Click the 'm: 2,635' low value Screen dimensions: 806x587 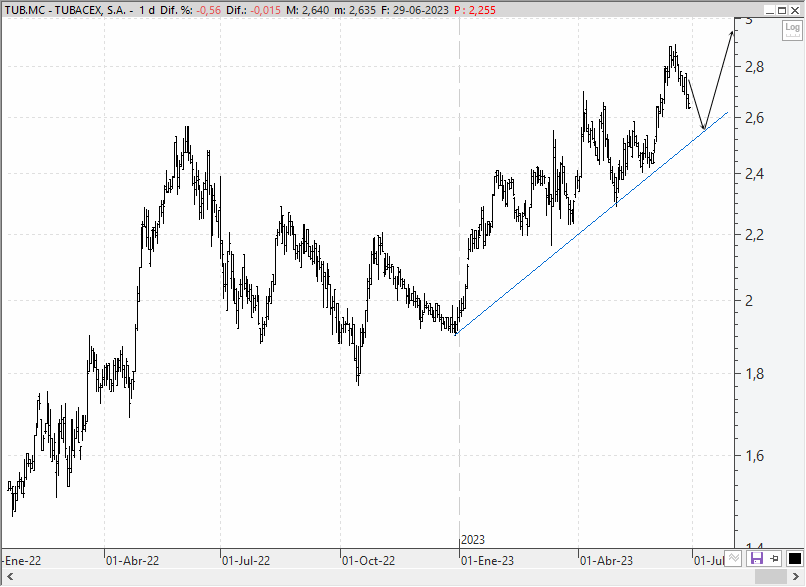355,10
